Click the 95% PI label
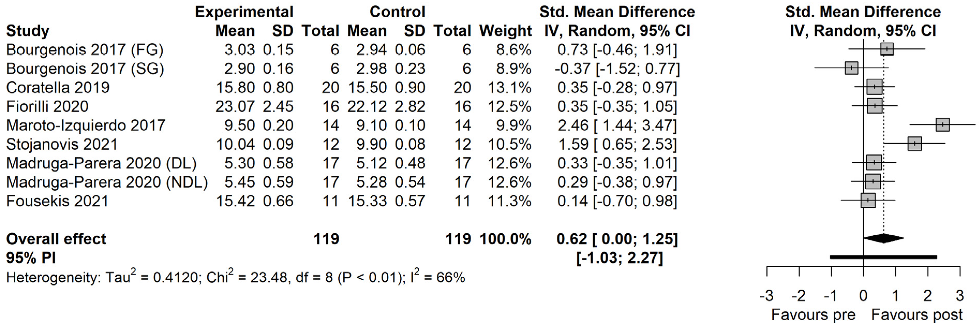980x329 pixels. pos(31,258)
